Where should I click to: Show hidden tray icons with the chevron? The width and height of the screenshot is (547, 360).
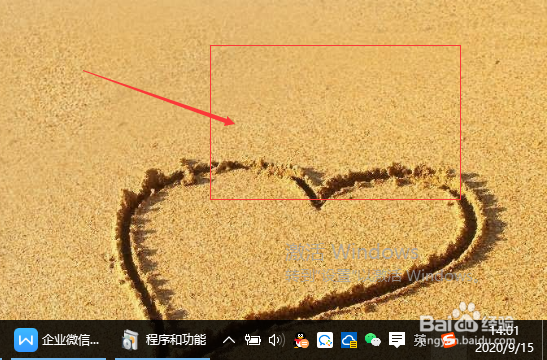click(229, 340)
